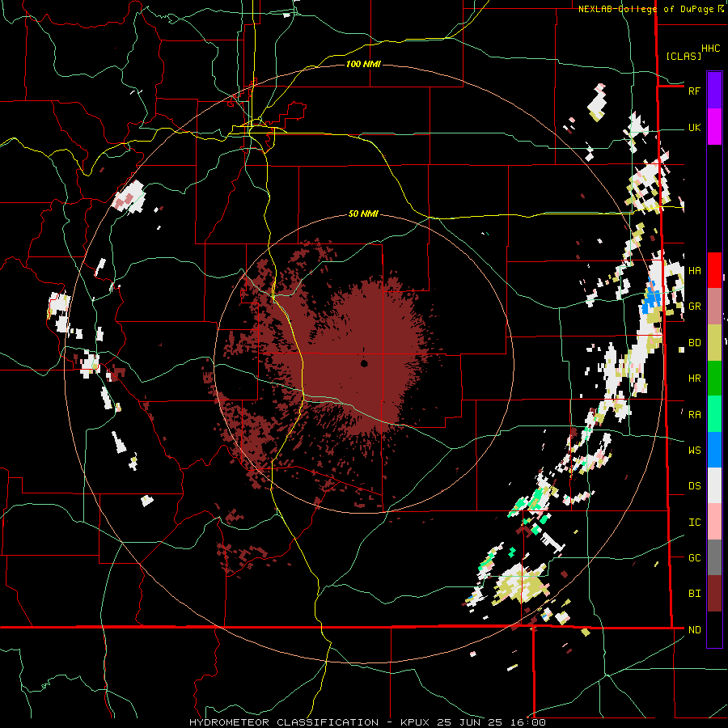
Task: Click the '[CLAS]' units label
Action: pyautogui.click(x=684, y=57)
